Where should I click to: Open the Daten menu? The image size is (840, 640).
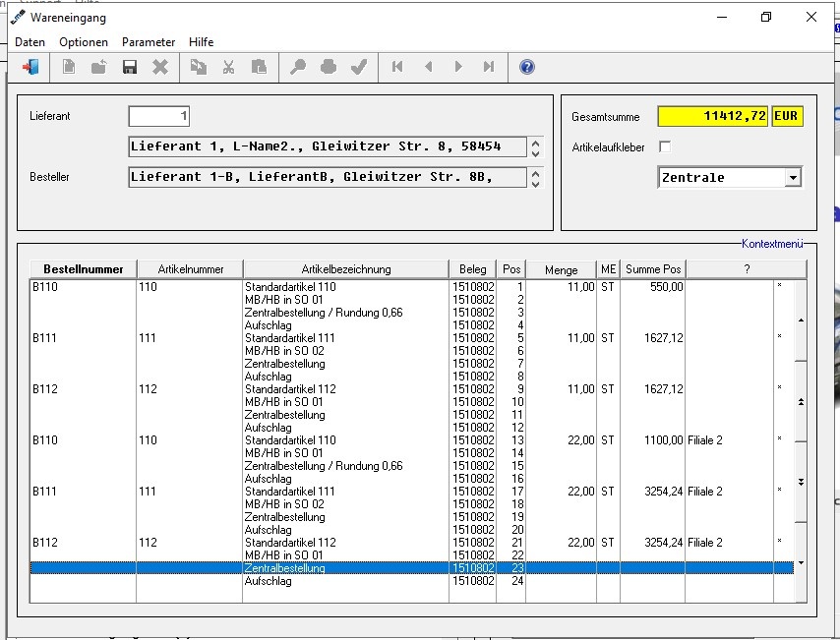(30, 42)
